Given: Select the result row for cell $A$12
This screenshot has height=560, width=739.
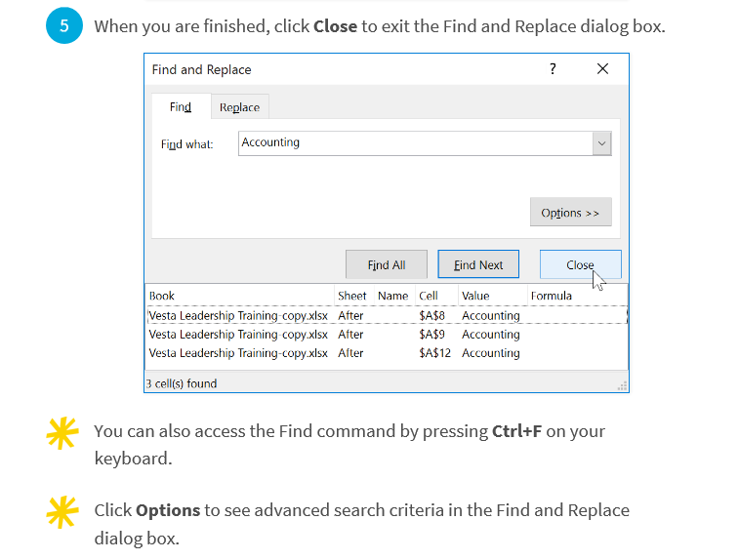Looking at the screenshot, I should pyautogui.click(x=387, y=353).
